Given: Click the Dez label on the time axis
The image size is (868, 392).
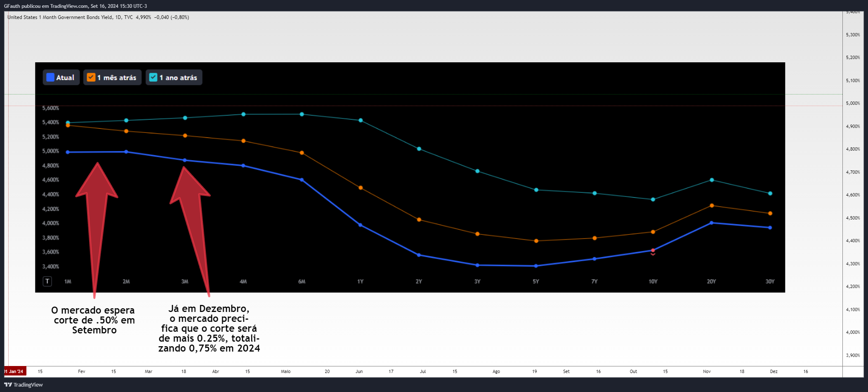Looking at the screenshot, I should tap(774, 371).
